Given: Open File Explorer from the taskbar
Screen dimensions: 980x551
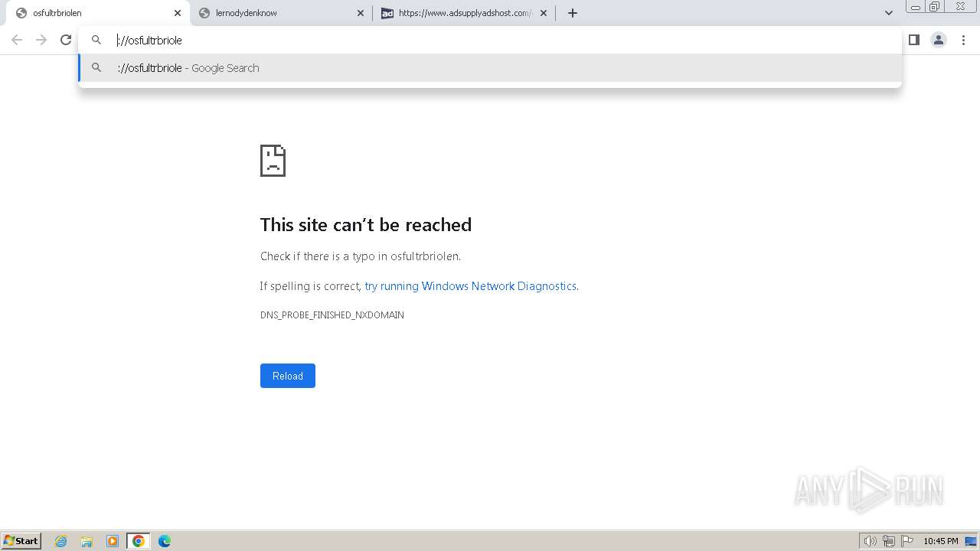Looking at the screenshot, I should point(87,541).
